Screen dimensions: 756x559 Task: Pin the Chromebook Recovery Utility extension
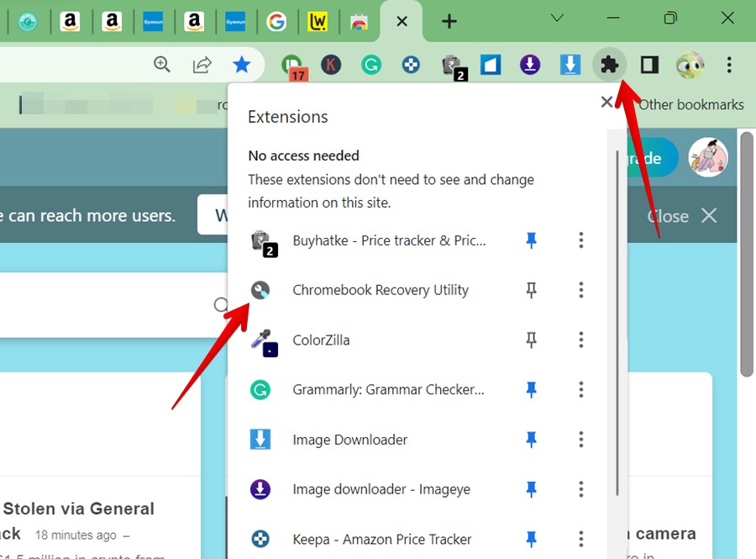[x=531, y=290]
